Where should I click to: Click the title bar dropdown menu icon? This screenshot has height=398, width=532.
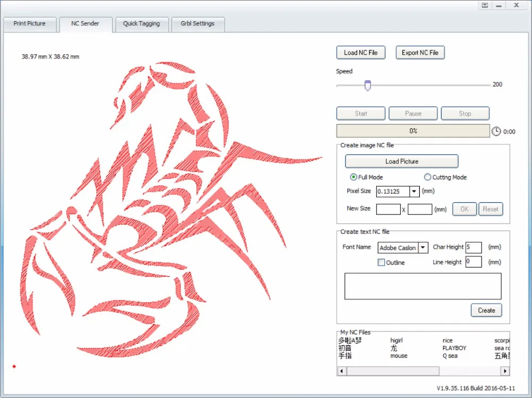coord(484,5)
